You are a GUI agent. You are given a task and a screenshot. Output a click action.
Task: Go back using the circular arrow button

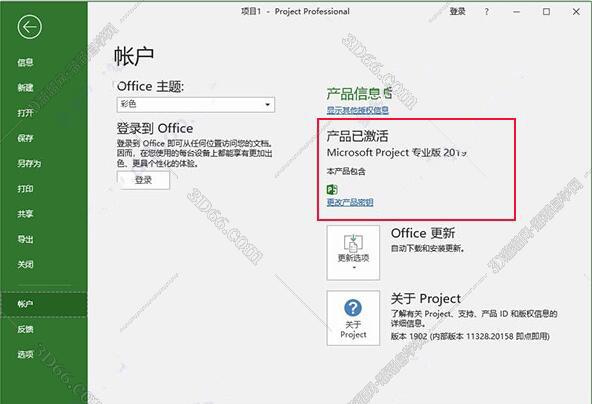coord(29,27)
